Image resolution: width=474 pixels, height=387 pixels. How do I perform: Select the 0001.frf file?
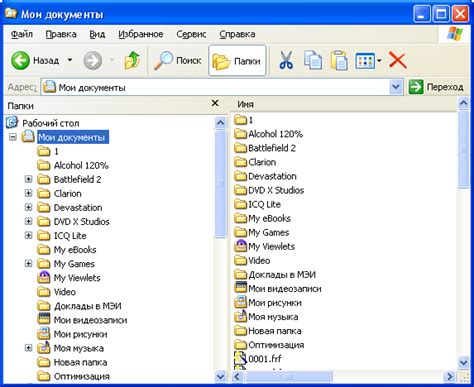point(258,359)
